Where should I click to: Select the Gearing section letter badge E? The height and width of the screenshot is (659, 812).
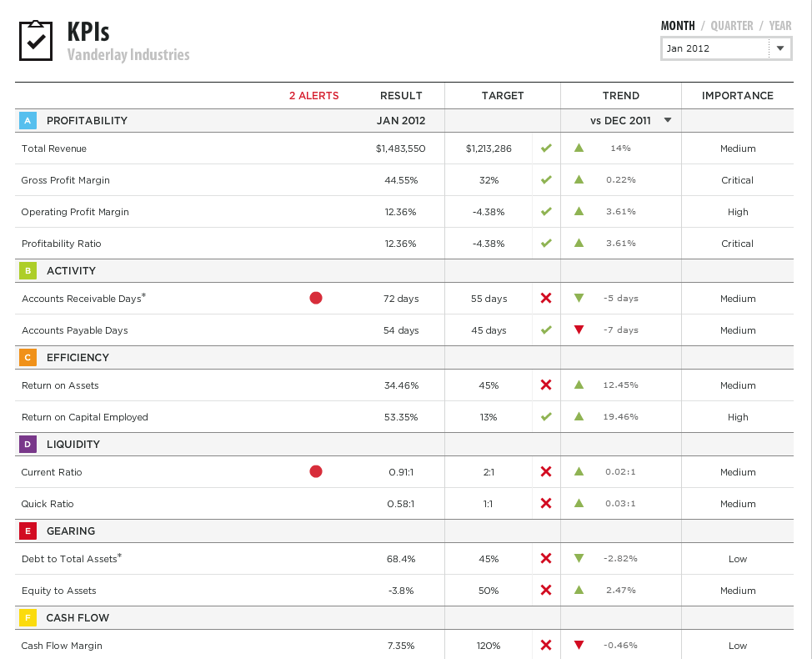tap(28, 531)
